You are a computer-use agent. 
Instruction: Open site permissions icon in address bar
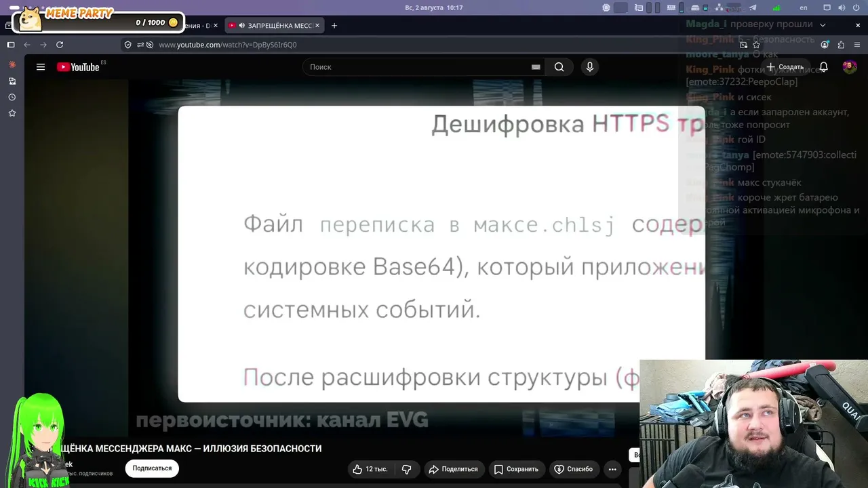tap(140, 45)
